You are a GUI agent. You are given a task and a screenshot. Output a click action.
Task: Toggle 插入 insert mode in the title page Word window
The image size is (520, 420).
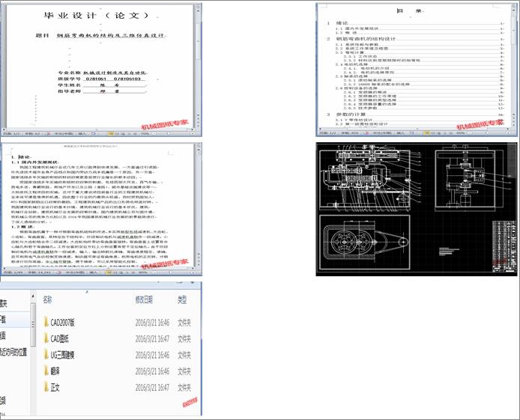pyautogui.click(x=82, y=133)
